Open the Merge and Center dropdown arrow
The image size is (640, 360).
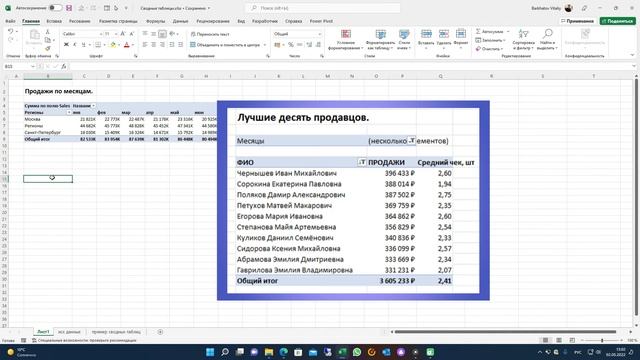tap(264, 44)
